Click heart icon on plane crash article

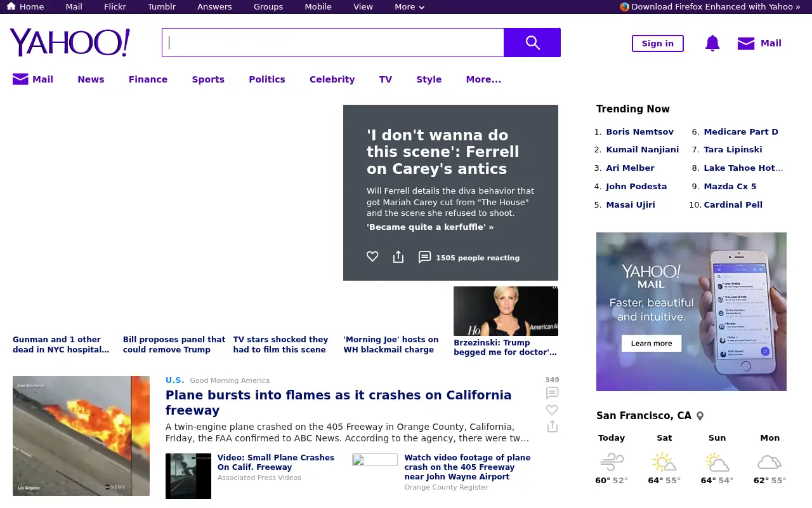pyautogui.click(x=552, y=410)
